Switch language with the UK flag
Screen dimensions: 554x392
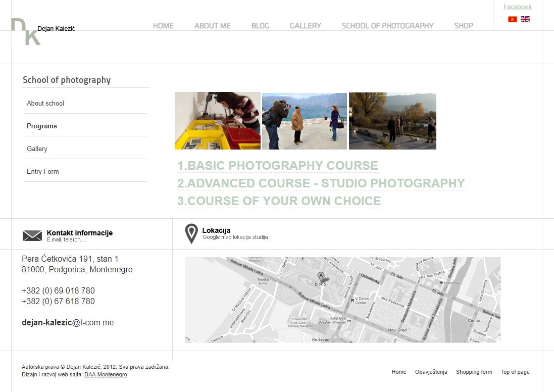click(x=525, y=19)
